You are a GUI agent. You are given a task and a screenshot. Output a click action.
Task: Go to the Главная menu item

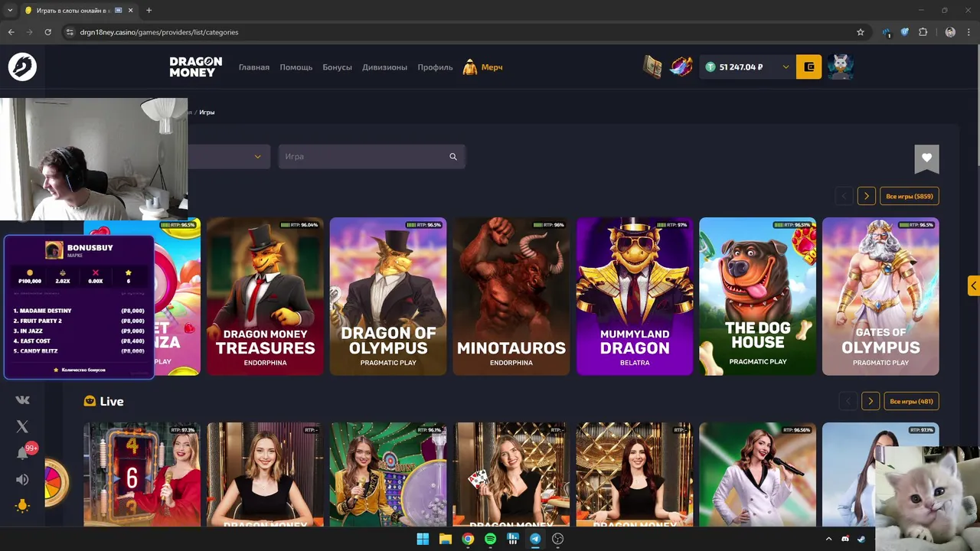tap(254, 67)
